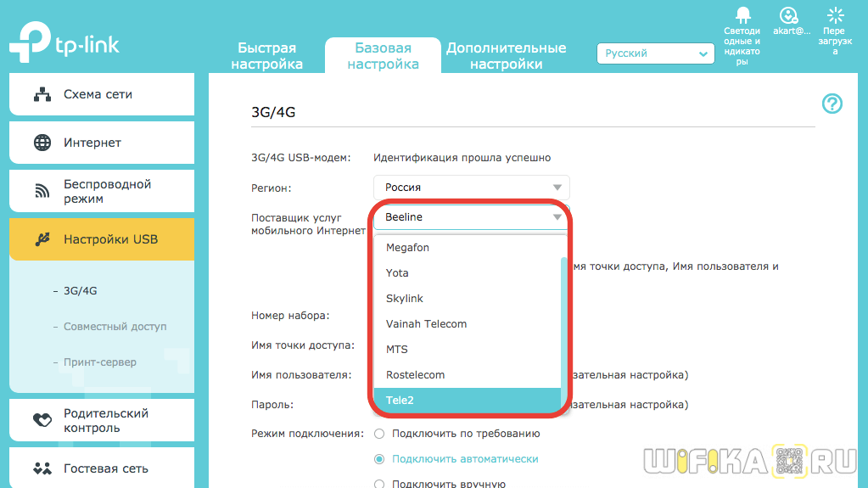Viewport: 868px width, 488px height.
Task: Click the akart account icon
Action: (x=788, y=15)
